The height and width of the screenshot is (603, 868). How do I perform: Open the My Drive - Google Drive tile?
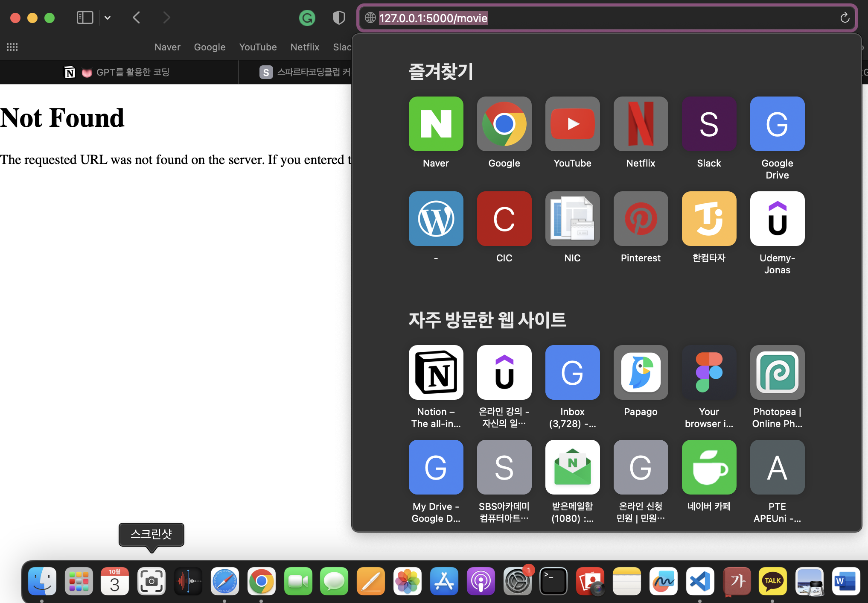436,467
